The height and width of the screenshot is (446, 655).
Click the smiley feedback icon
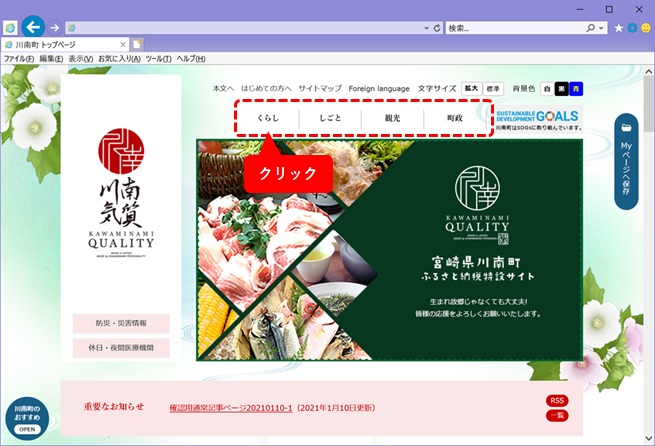tap(646, 28)
